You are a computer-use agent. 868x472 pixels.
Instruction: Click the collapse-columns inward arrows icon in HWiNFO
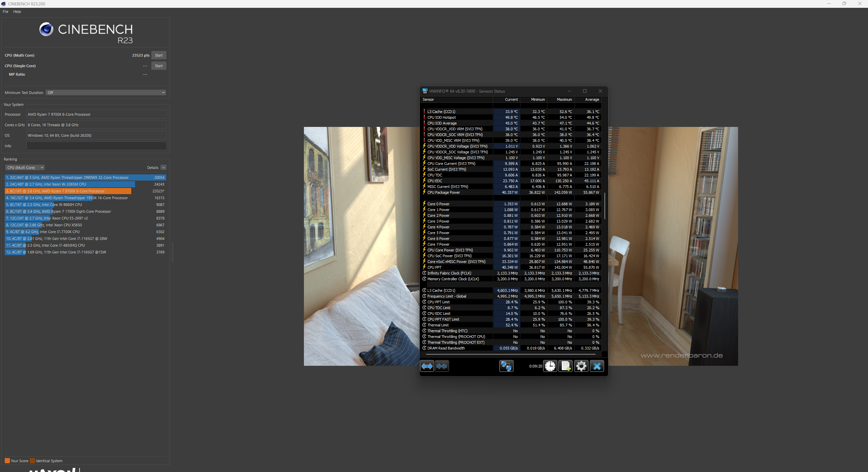[x=442, y=366]
